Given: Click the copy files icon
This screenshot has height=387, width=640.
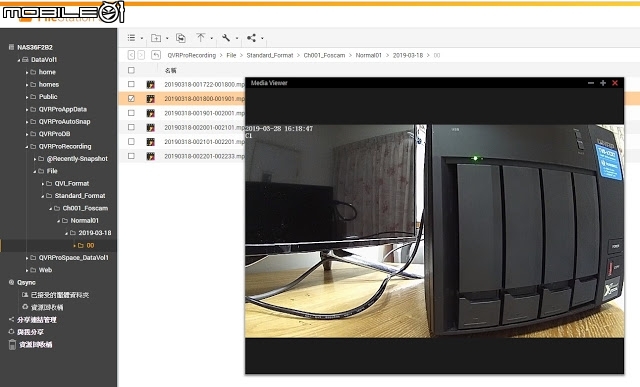Looking at the screenshot, I should pyautogui.click(x=180, y=38).
